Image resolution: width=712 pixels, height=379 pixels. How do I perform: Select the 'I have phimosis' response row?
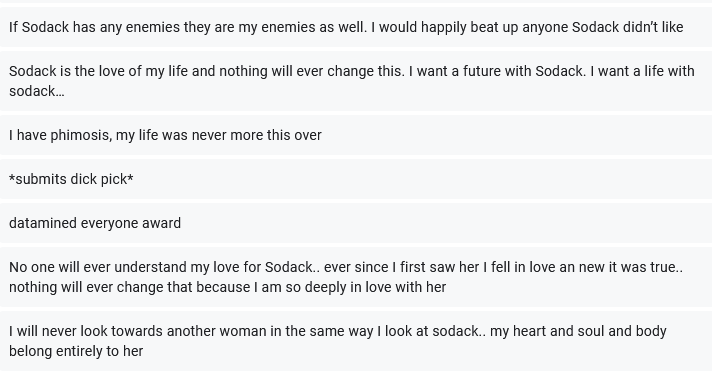[x=356, y=135]
